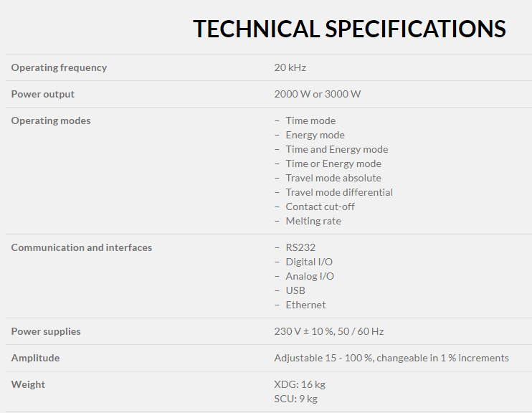Viewport: 532px width, 413px height.
Task: Select the Contact cut-off entry
Action: (320, 206)
